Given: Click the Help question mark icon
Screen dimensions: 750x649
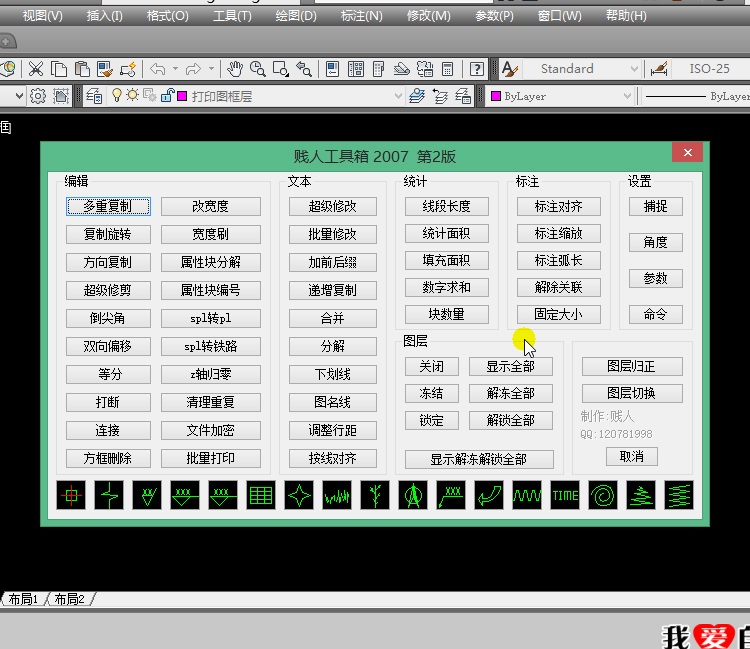Looking at the screenshot, I should tap(477, 69).
